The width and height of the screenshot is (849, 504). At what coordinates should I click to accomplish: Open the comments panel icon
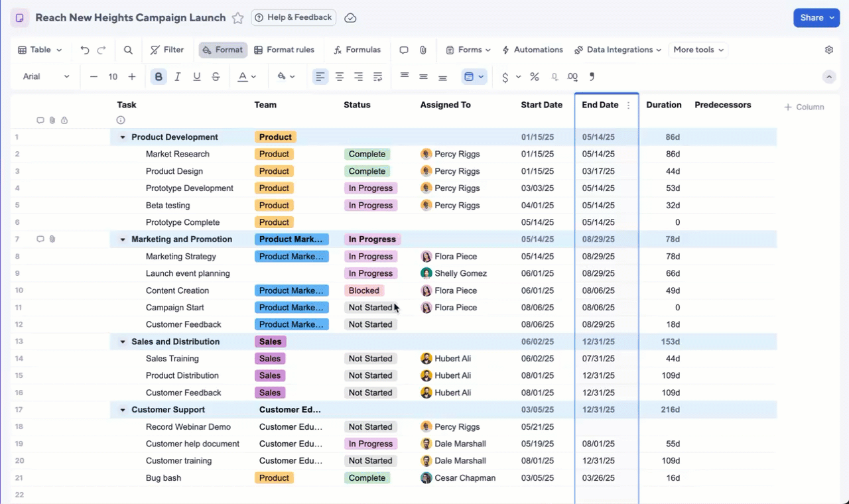(x=403, y=50)
